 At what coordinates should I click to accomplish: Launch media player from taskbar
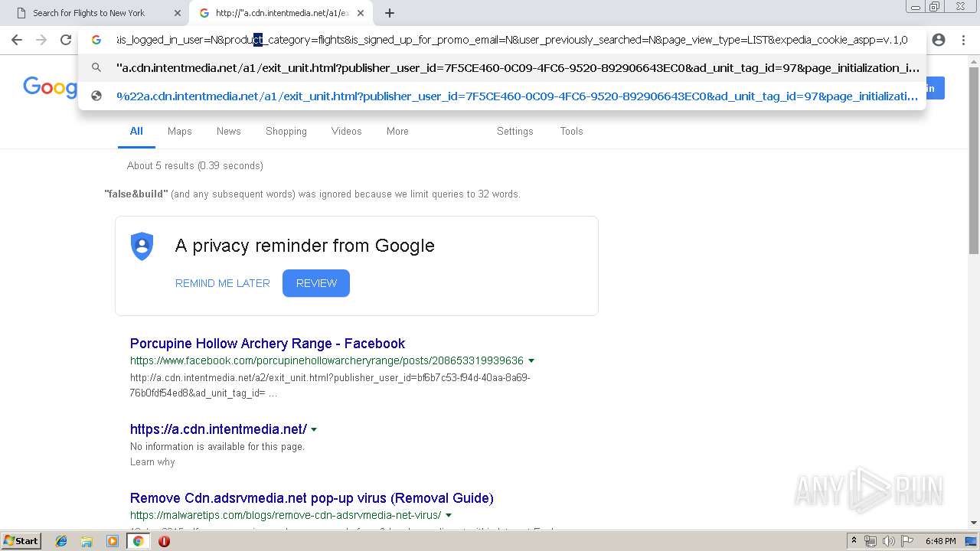coord(113,541)
